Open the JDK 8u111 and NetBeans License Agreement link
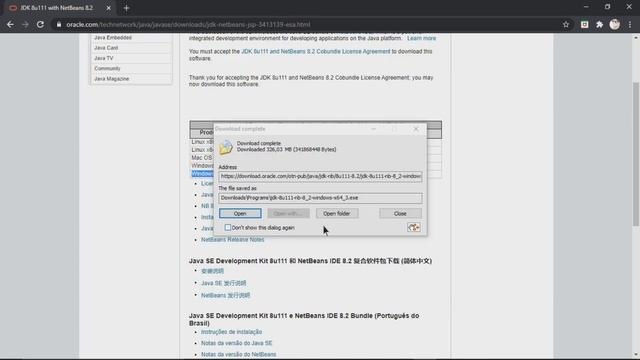 click(x=316, y=51)
